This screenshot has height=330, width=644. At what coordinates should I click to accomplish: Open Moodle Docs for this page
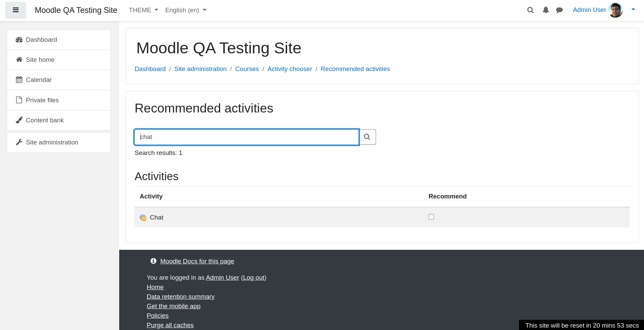pyautogui.click(x=197, y=261)
